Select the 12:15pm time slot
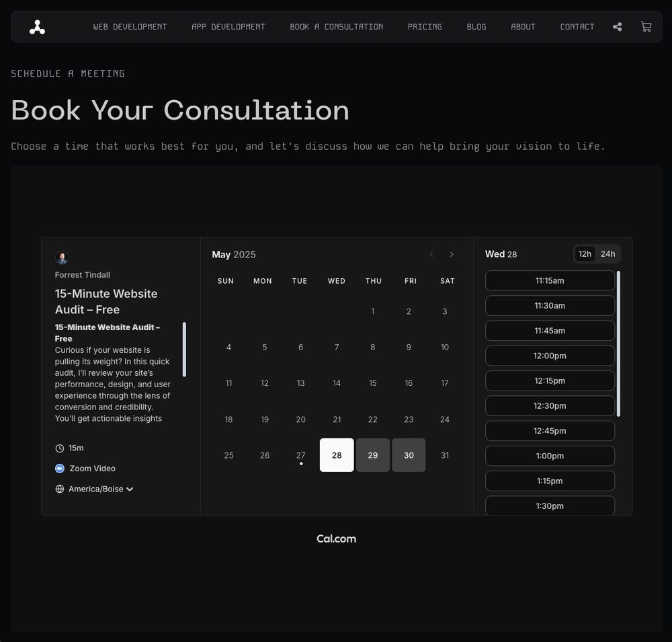 tap(550, 380)
